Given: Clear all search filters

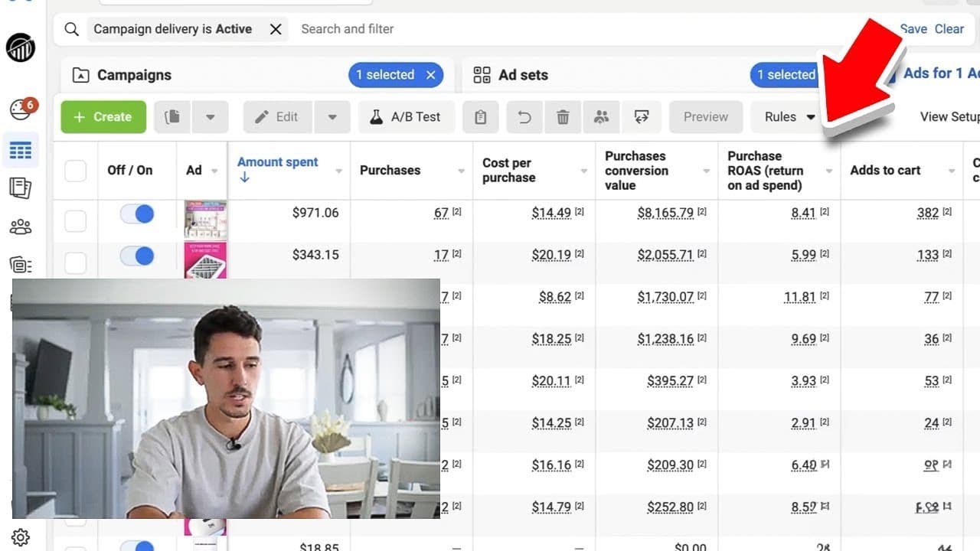Looking at the screenshot, I should point(949,29).
